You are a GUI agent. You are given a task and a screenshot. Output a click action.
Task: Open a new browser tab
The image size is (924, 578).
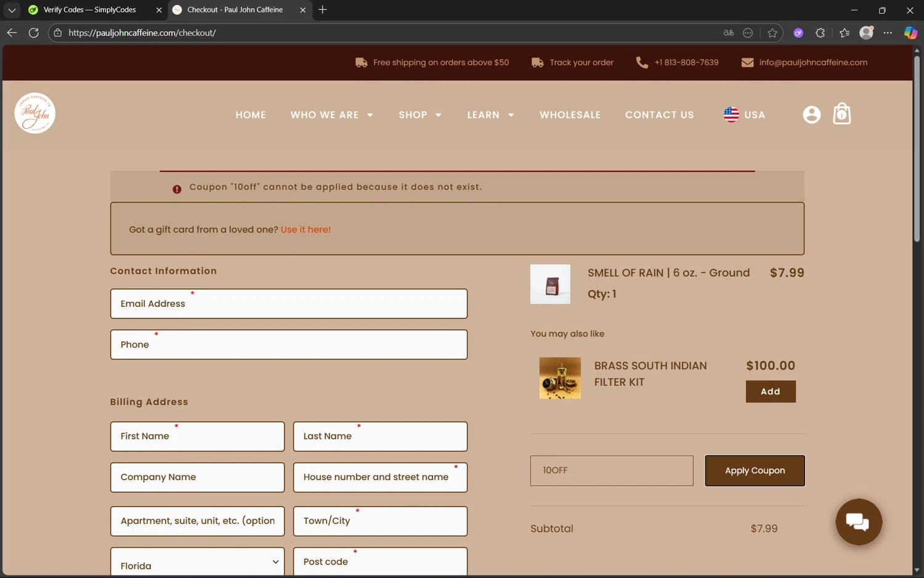tap(323, 10)
